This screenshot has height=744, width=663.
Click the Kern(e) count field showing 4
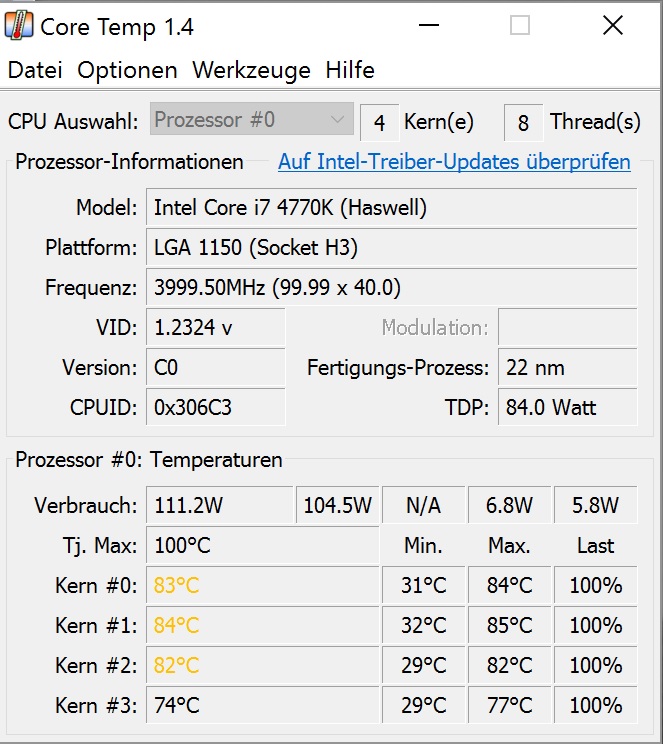pos(379,122)
